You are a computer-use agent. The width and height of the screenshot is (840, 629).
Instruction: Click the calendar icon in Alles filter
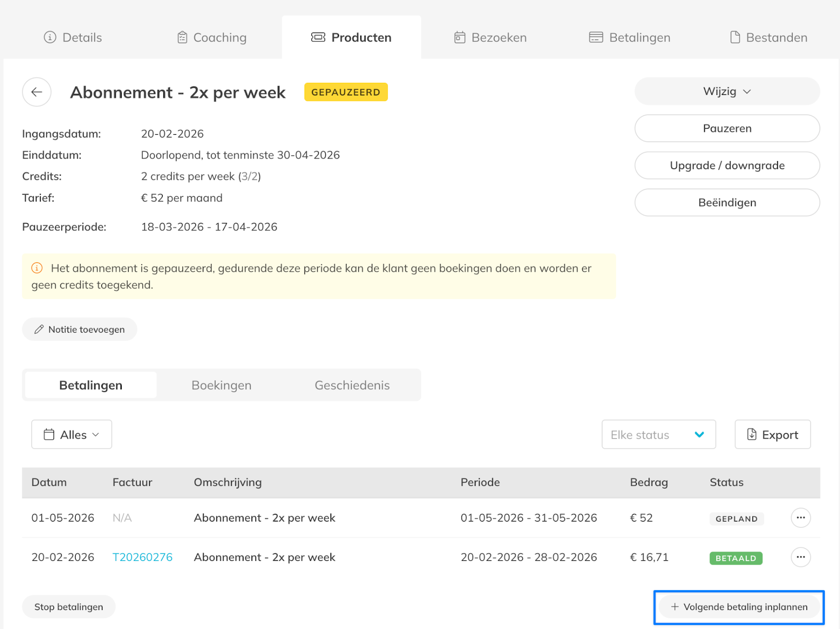(x=49, y=434)
